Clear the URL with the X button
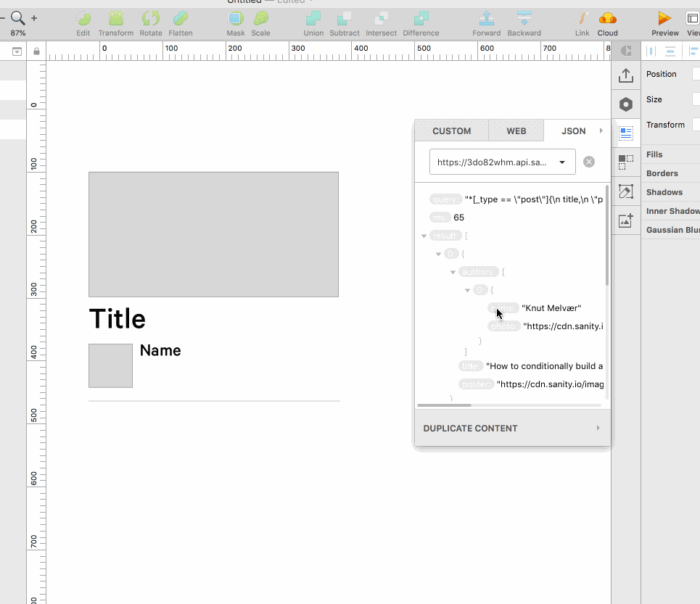The height and width of the screenshot is (604, 700). 588,161
